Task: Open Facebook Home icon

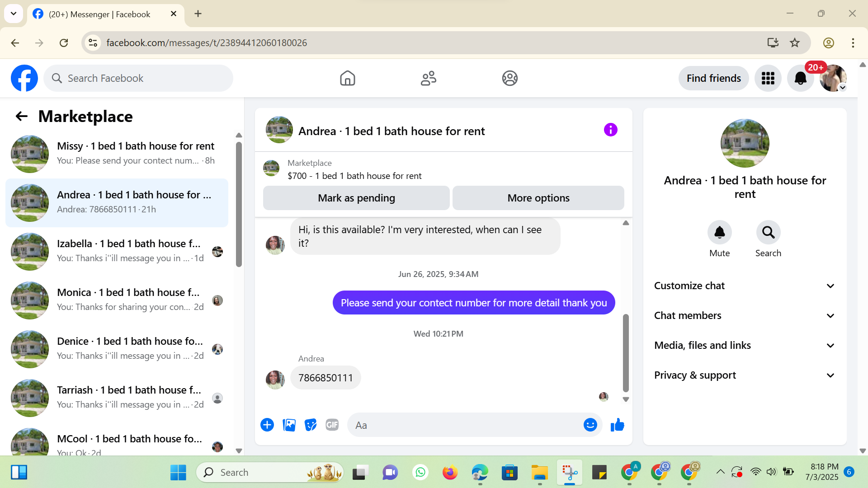Action: coord(347,78)
